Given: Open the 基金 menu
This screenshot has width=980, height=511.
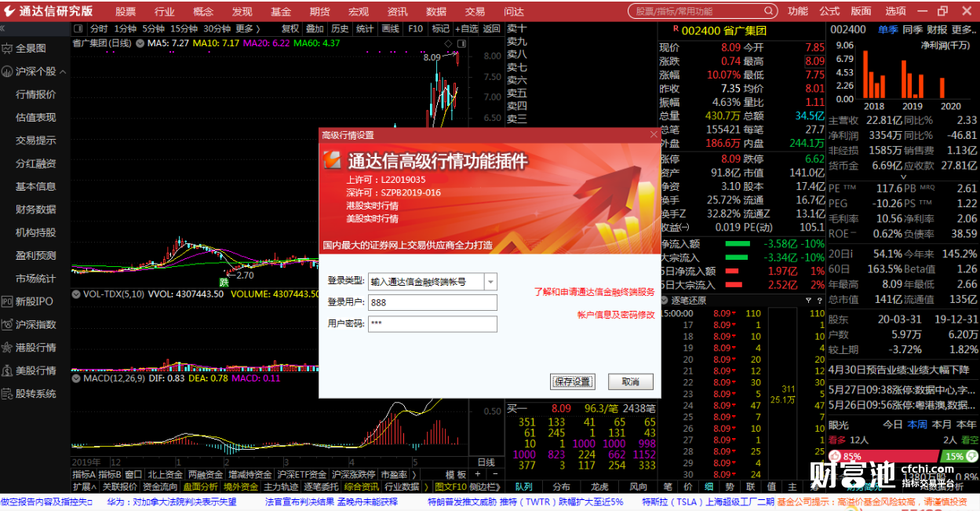Looking at the screenshot, I should [281, 12].
